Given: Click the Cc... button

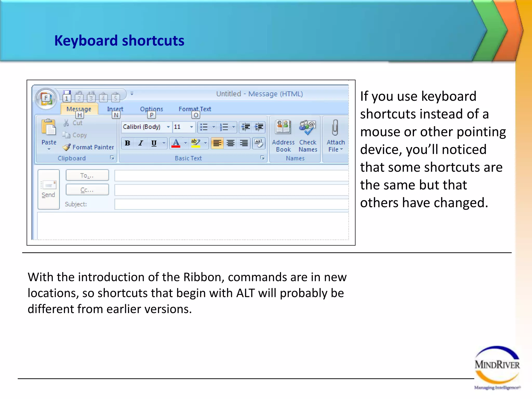Looking at the screenshot, I should 87,190.
